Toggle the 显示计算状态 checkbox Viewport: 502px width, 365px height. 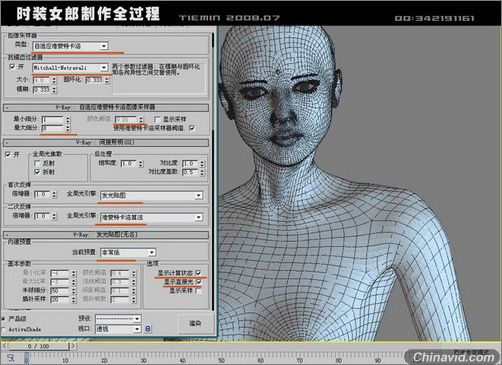pos(199,273)
